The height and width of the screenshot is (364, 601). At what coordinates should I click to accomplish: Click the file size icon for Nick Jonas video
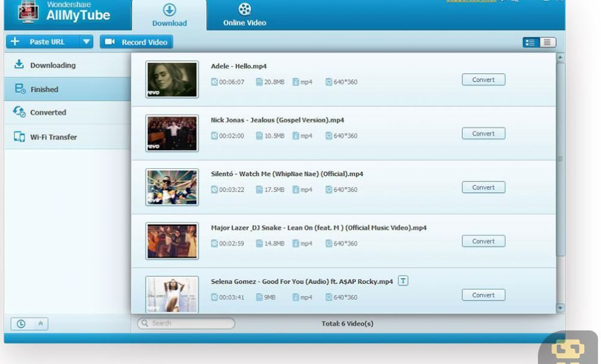point(260,136)
